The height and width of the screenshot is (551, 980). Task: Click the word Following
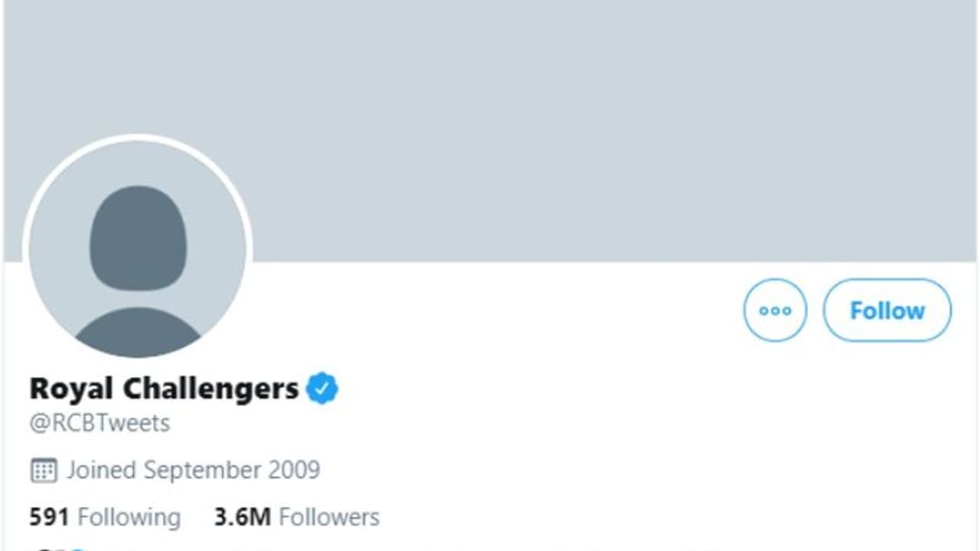click(x=129, y=517)
